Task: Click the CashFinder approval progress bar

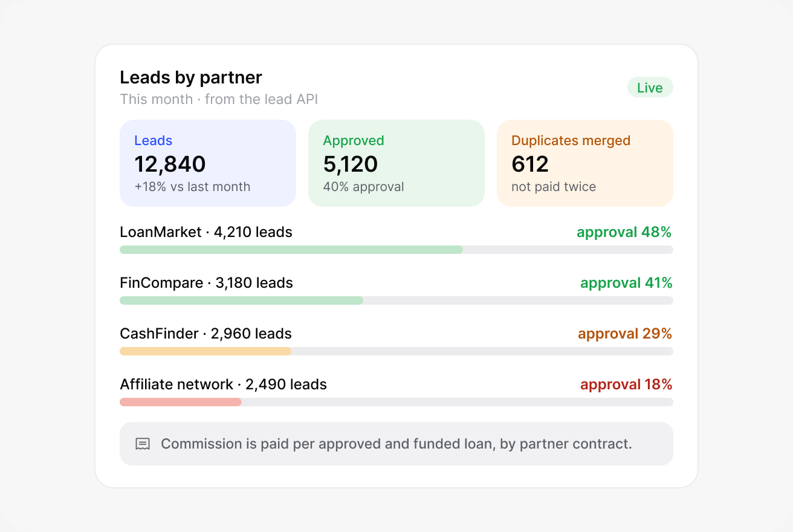Action: click(396, 351)
